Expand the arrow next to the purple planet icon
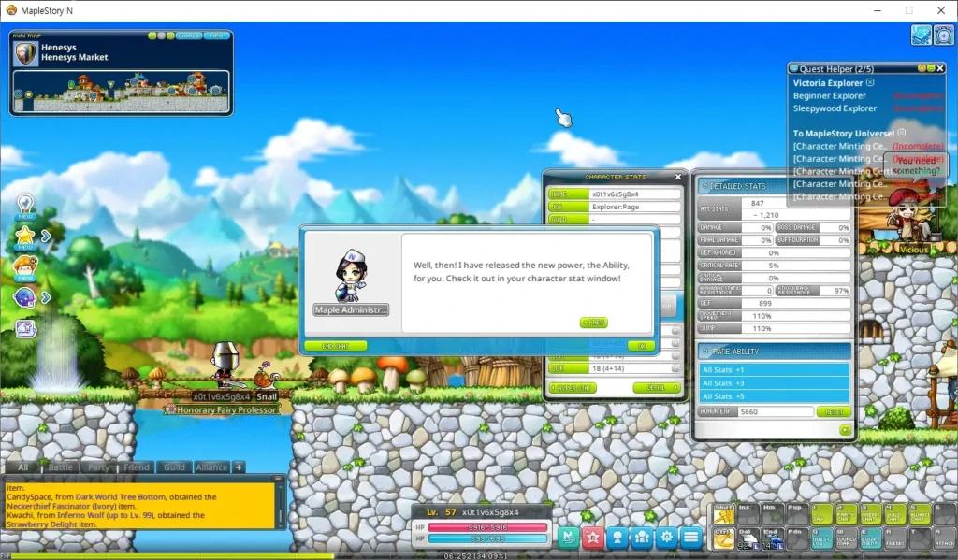Viewport: 958px width, 560px height. [x=46, y=297]
